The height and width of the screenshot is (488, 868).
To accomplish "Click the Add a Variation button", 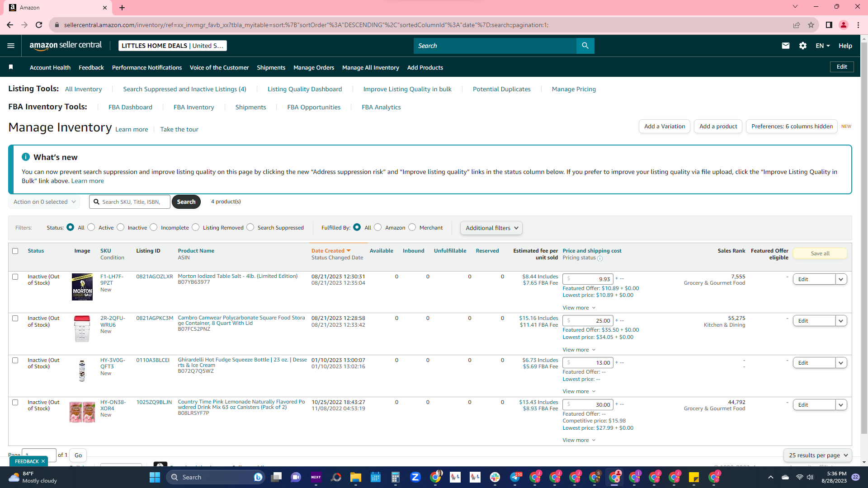I will point(665,126).
